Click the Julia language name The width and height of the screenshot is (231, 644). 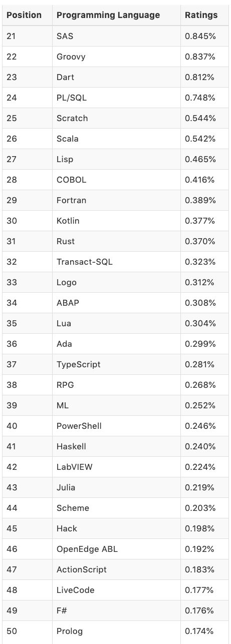[x=66, y=487]
